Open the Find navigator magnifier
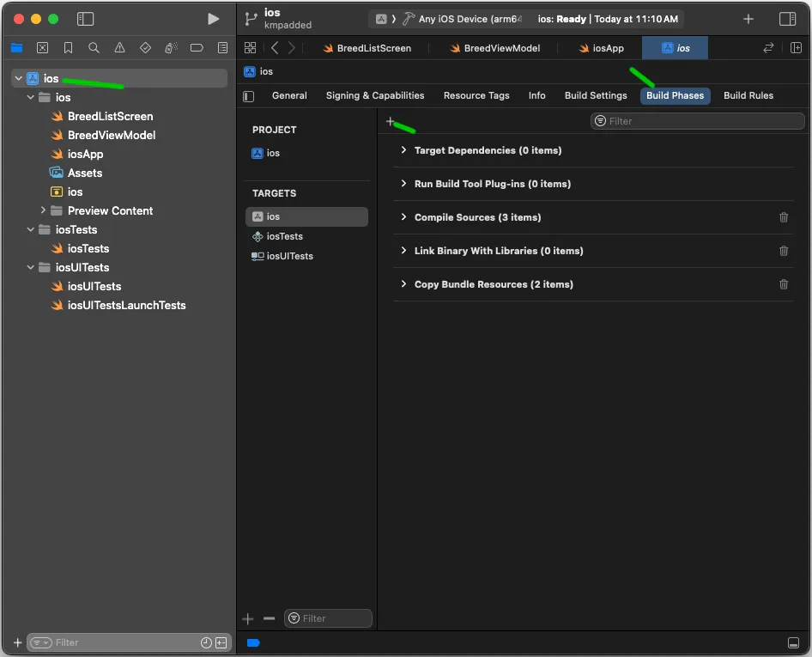812x657 pixels. (94, 48)
